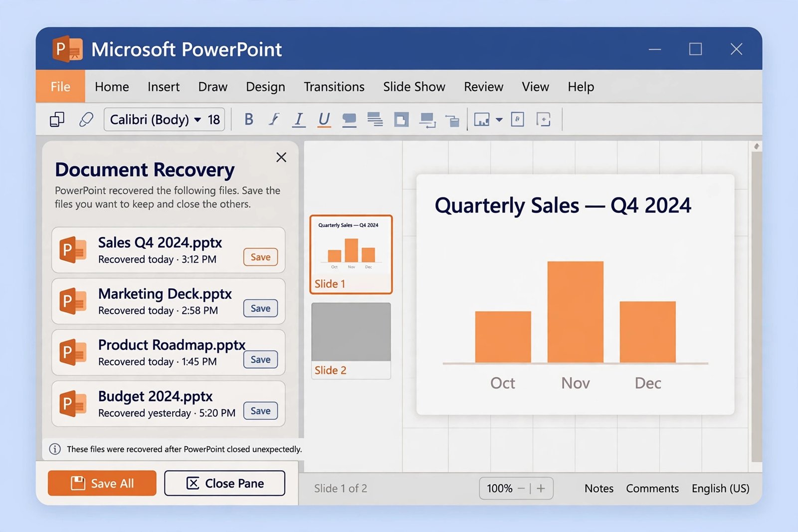The height and width of the screenshot is (532, 798).
Task: Save Sales Q4 2024.pptx
Action: [x=260, y=257]
